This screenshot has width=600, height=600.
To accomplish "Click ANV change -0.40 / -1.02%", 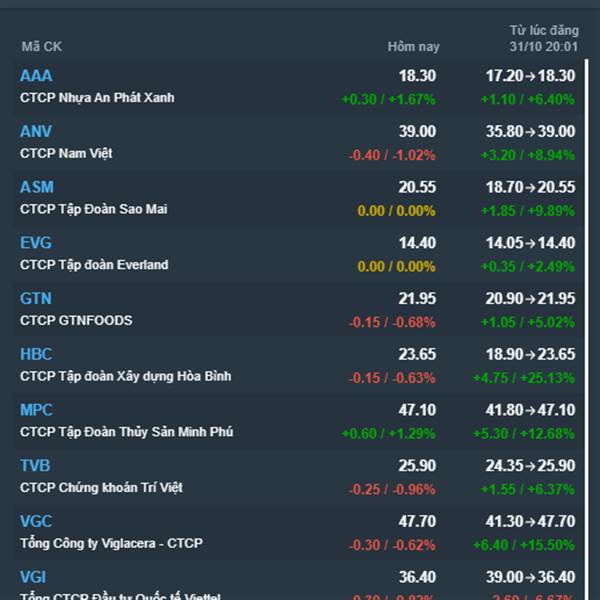I will [392, 155].
